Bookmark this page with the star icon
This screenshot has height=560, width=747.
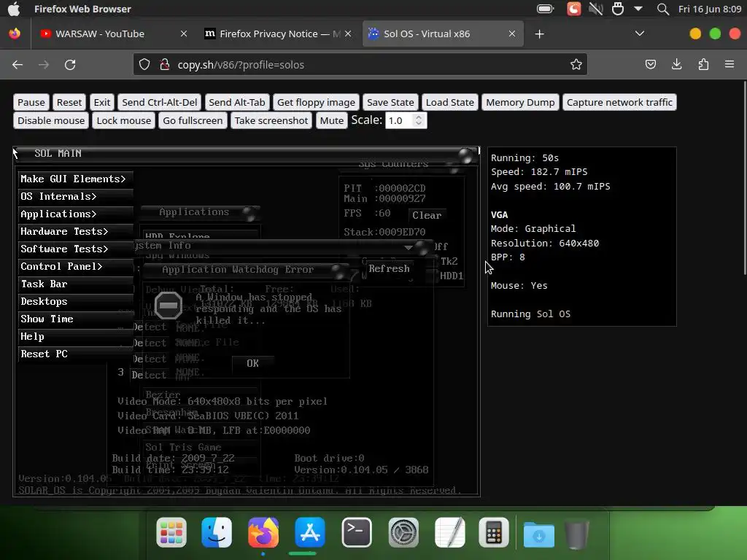[576, 64]
